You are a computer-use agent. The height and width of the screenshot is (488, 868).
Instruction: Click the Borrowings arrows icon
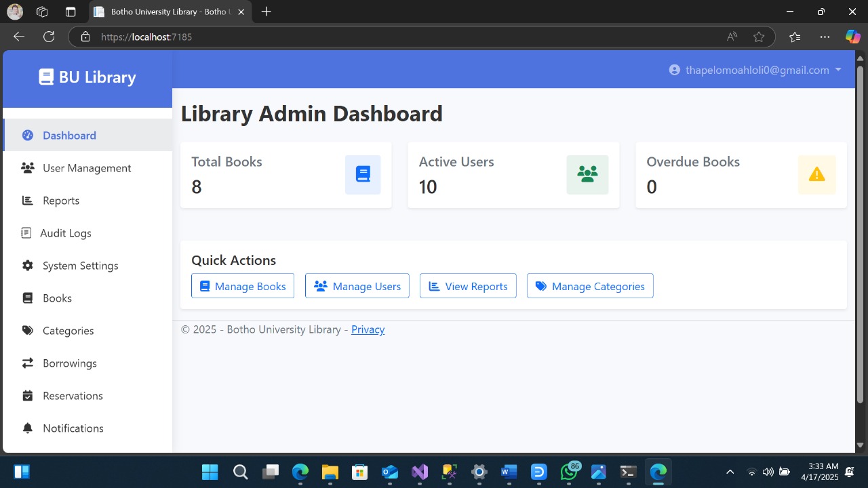(x=28, y=363)
